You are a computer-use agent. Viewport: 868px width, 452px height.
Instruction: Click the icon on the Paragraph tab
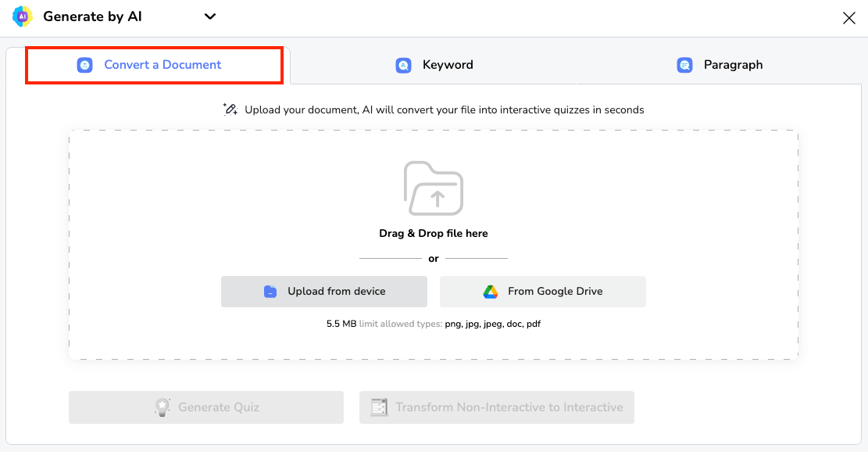click(x=684, y=65)
